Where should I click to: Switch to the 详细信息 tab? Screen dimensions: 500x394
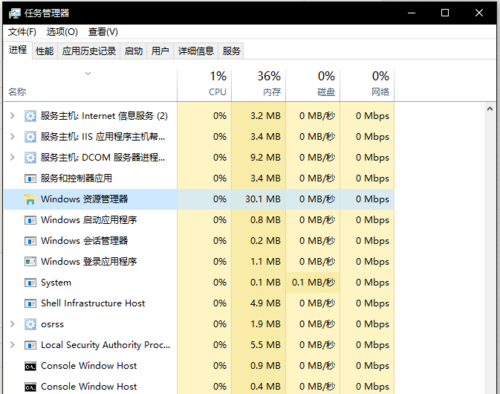coord(196,51)
